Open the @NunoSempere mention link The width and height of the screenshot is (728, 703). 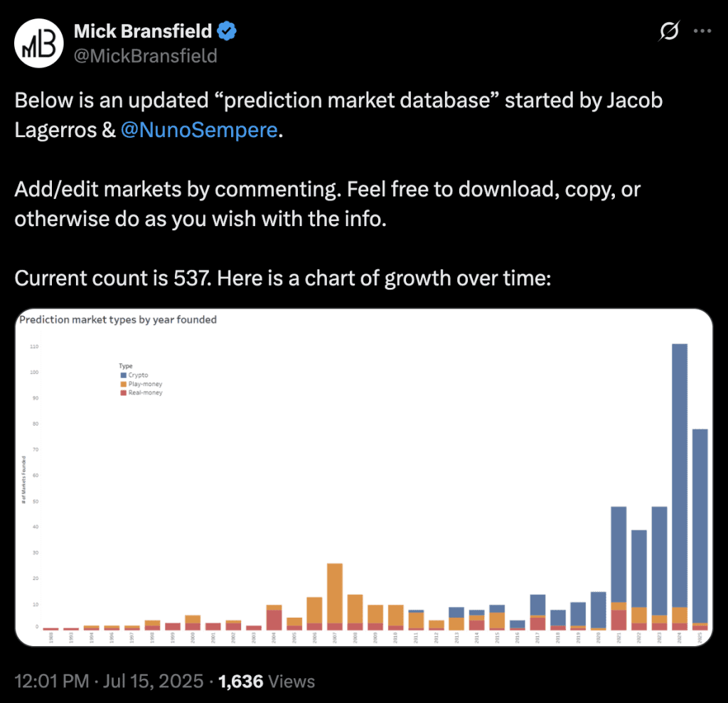(x=199, y=130)
